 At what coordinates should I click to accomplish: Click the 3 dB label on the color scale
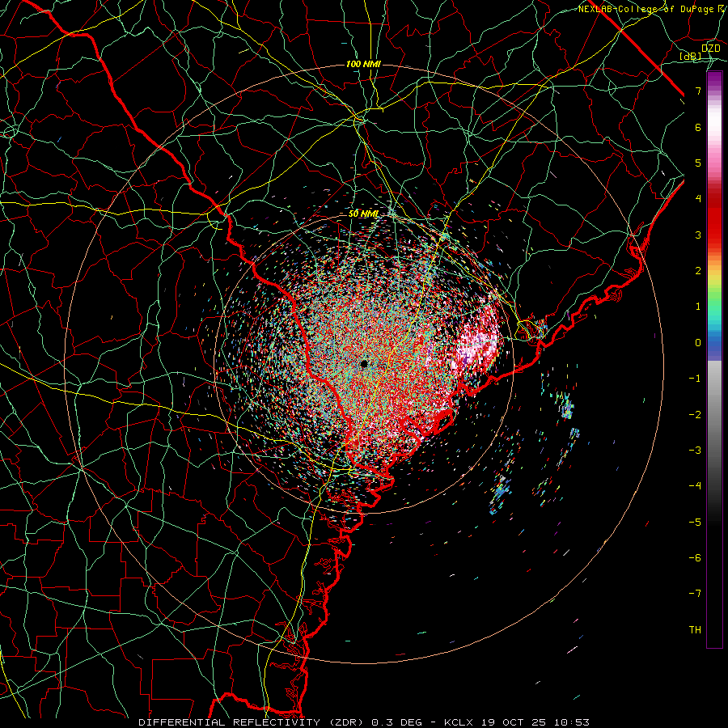coord(698,235)
